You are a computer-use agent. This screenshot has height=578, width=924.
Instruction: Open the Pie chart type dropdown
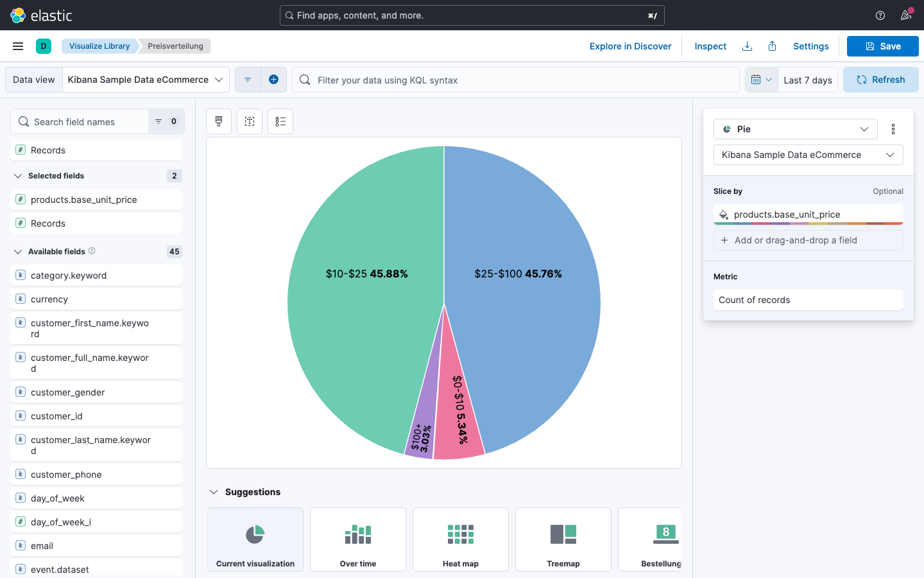[795, 129]
